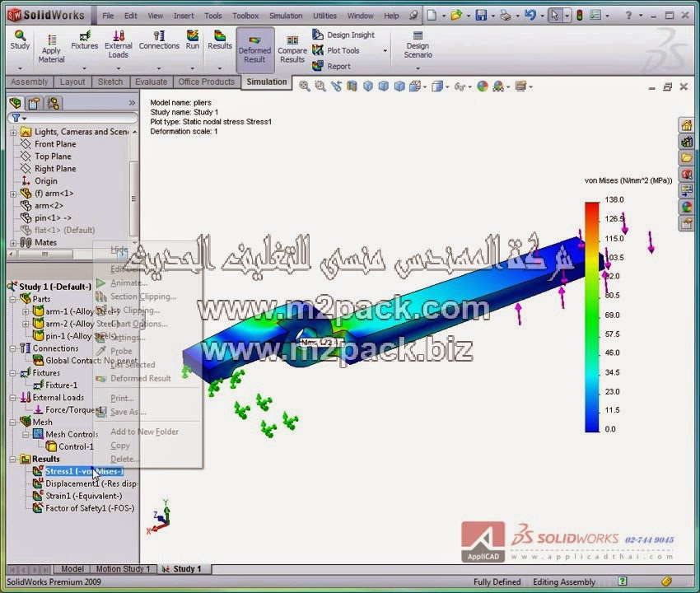700x593 pixels.
Task: Open Toolbox menu
Action: point(245,16)
